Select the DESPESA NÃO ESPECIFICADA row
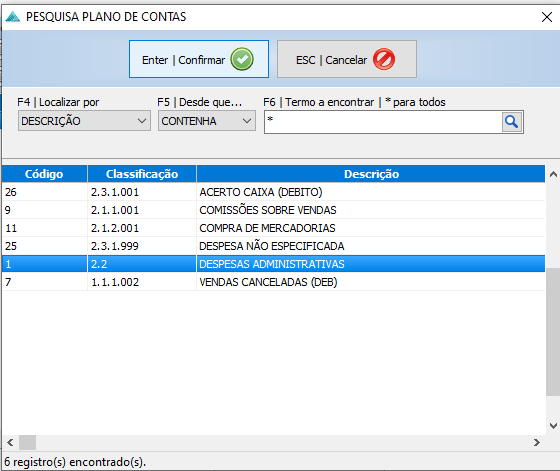560x471 pixels. [x=274, y=246]
